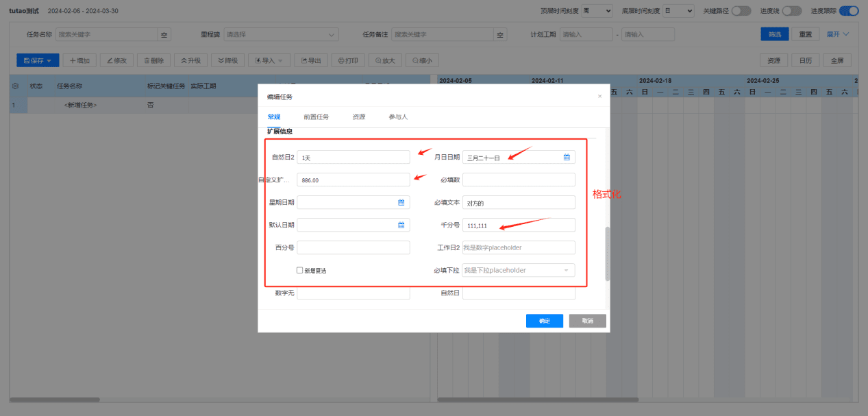Click the 2024-02-25 week header
Viewport: 868px width, 416px height.
[x=764, y=80]
